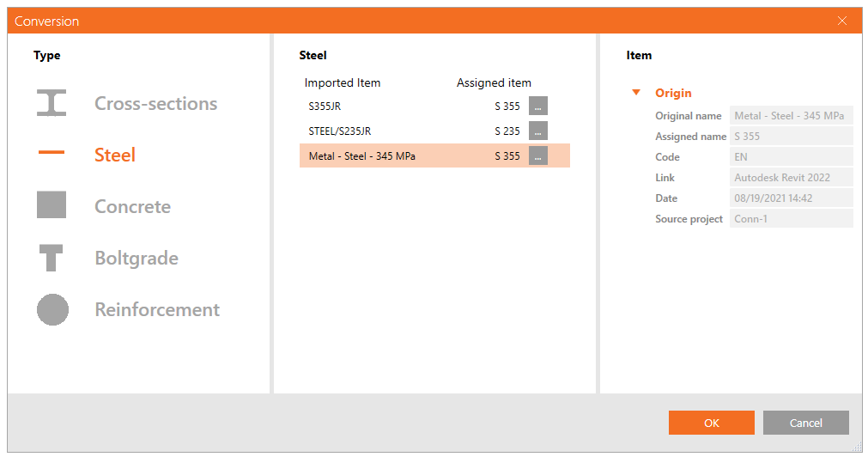Cancel the conversion dialog
Screen dimensions: 868x457
pos(805,423)
